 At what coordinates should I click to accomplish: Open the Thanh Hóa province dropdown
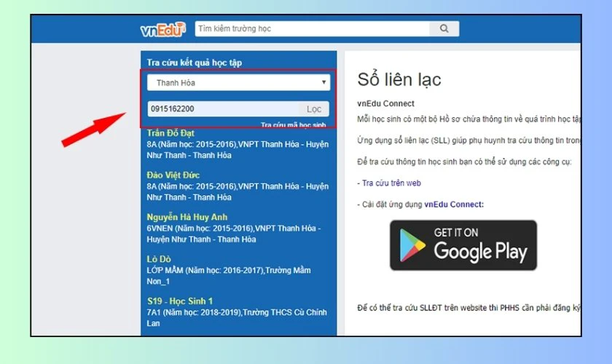[x=238, y=83]
